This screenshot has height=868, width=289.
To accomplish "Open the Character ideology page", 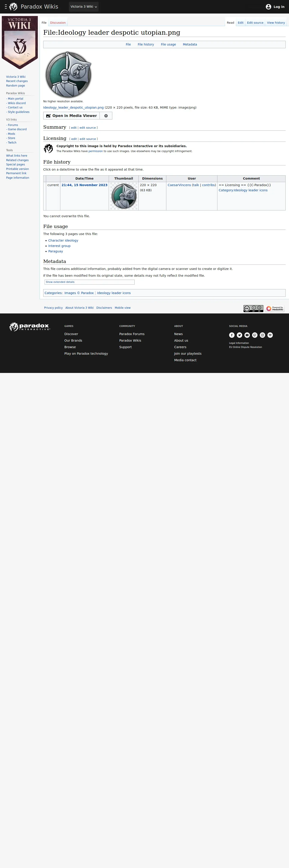I will pos(63,241).
